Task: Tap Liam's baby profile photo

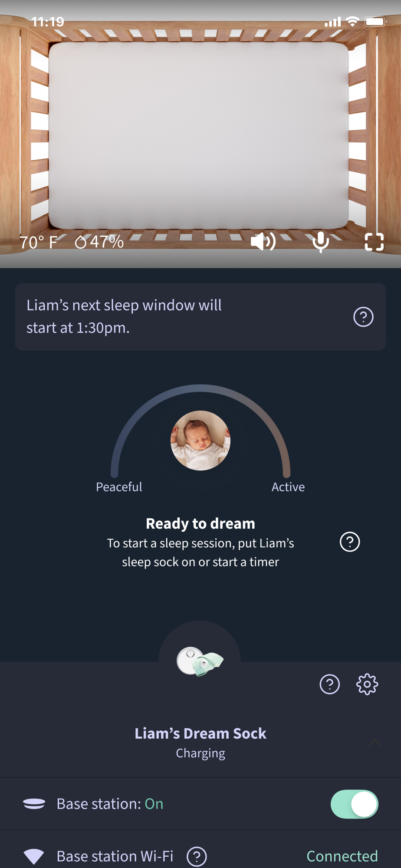Action: click(x=200, y=441)
